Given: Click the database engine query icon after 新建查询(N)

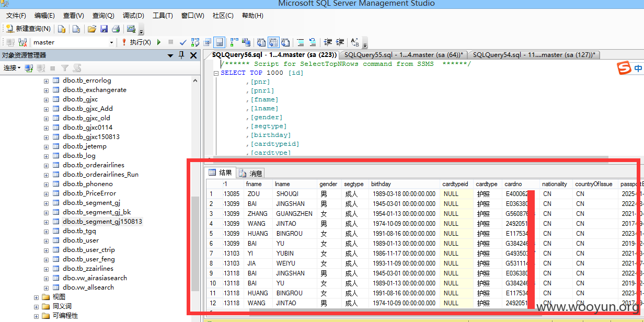Looking at the screenshot, I should [x=62, y=29].
